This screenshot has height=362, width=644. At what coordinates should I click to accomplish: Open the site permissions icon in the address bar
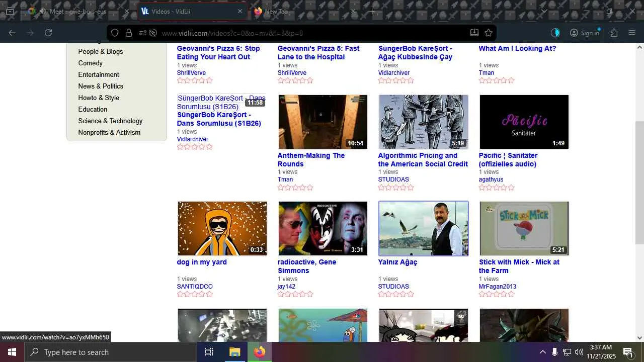click(143, 33)
